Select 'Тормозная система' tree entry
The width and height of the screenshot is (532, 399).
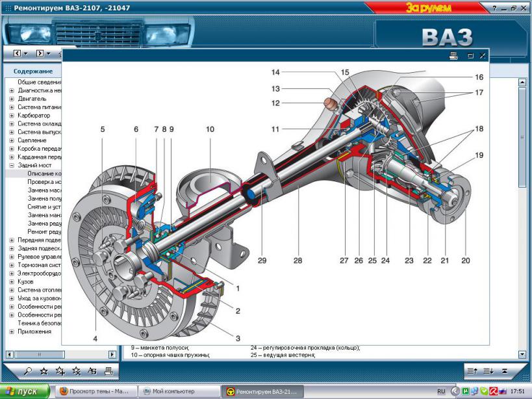pyautogui.click(x=40, y=265)
